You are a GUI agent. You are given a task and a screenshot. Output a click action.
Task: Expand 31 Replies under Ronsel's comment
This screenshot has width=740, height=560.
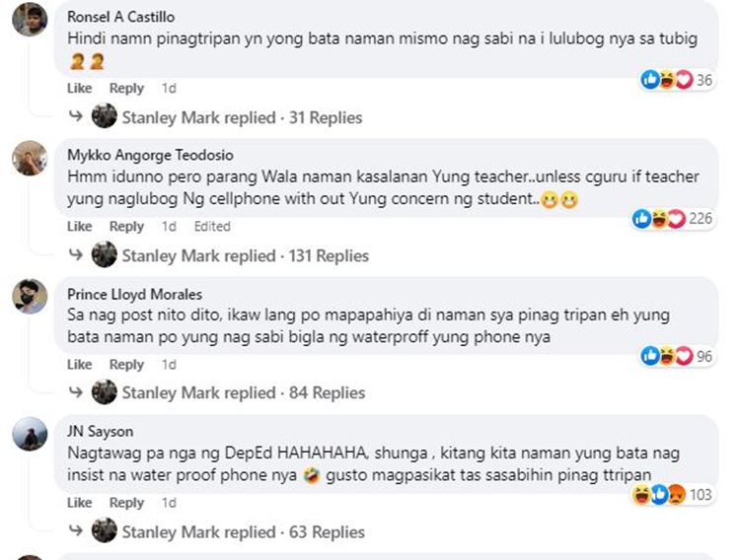point(326,117)
